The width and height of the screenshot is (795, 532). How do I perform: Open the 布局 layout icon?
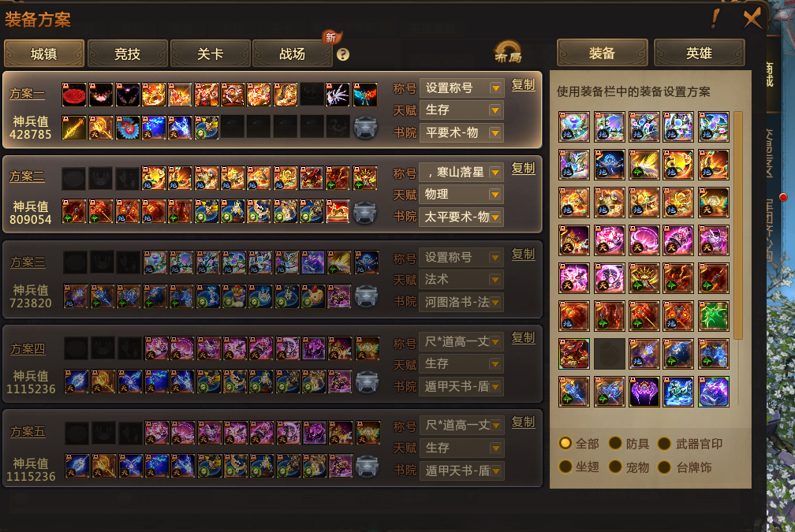click(508, 52)
